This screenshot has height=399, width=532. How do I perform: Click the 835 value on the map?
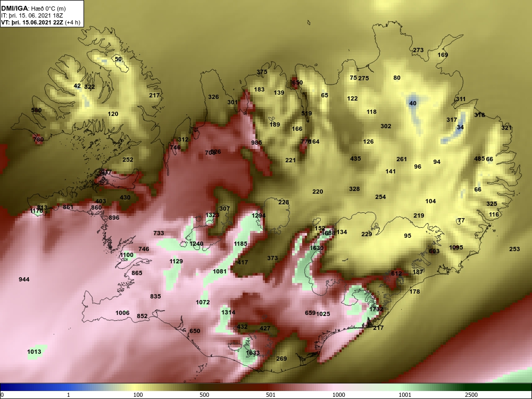pyautogui.click(x=155, y=296)
